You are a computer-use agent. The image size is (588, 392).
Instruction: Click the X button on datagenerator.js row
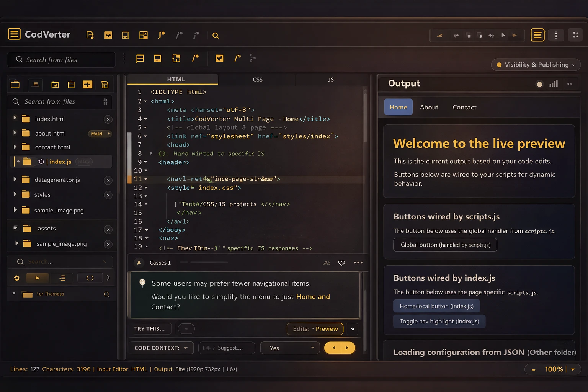pyautogui.click(x=108, y=180)
